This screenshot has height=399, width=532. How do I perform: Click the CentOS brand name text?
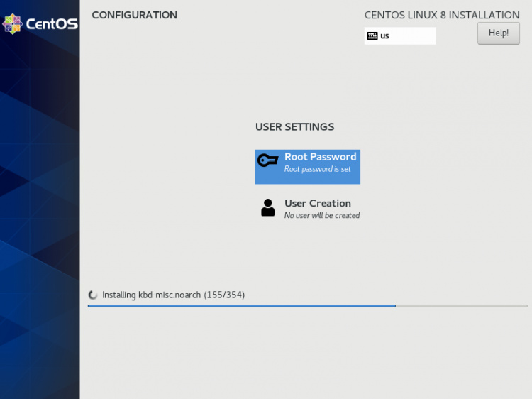click(52, 24)
